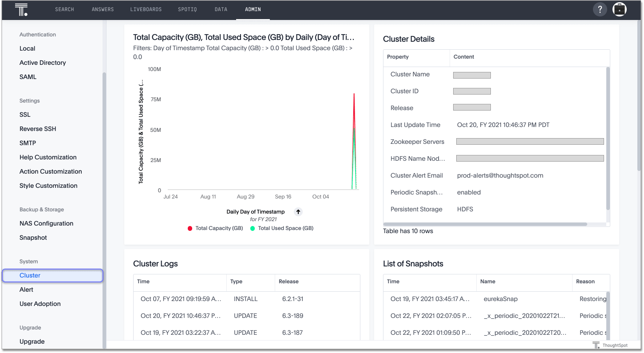The image size is (644, 353).
Task: Open Style Customization settings
Action: click(x=48, y=185)
